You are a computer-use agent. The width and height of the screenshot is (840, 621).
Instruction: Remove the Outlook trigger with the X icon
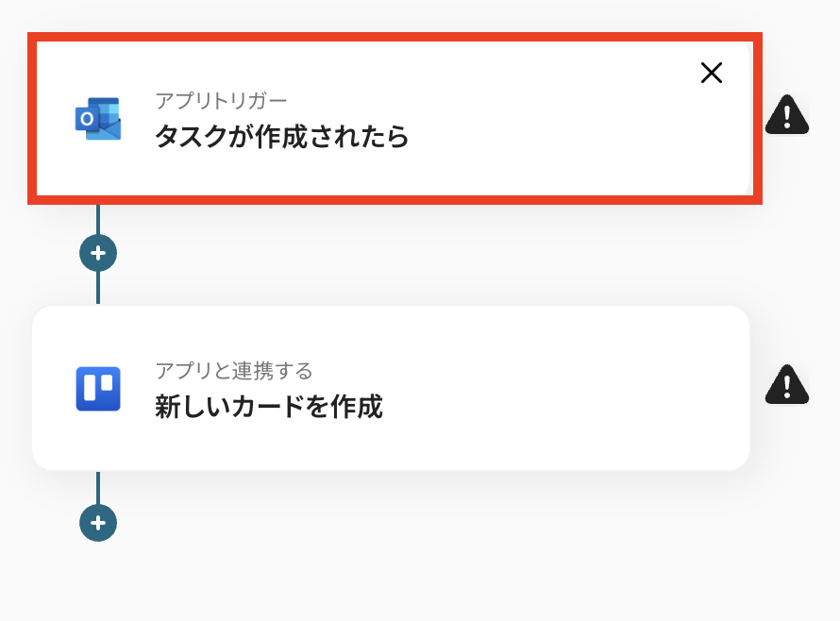point(712,73)
